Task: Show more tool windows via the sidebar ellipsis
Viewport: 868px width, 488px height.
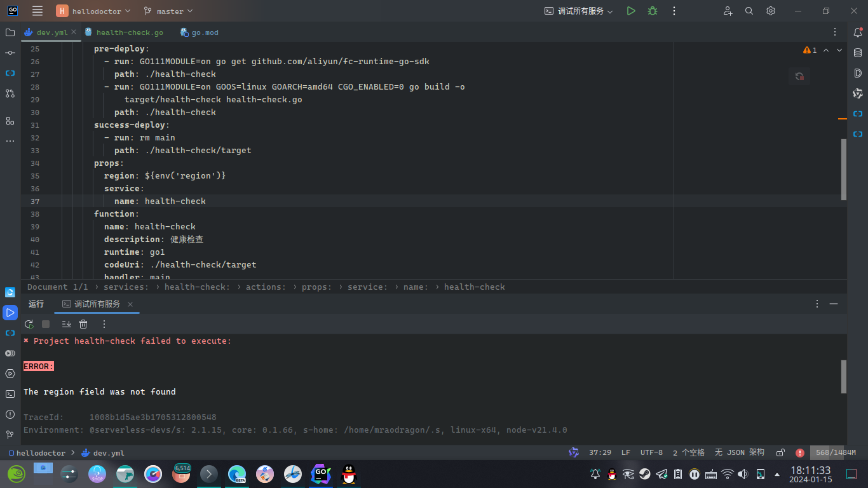Action: pyautogui.click(x=10, y=140)
